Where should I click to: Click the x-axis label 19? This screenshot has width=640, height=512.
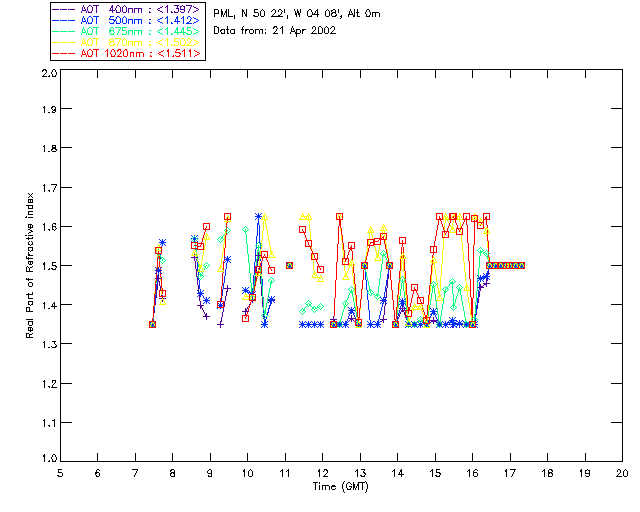click(585, 473)
